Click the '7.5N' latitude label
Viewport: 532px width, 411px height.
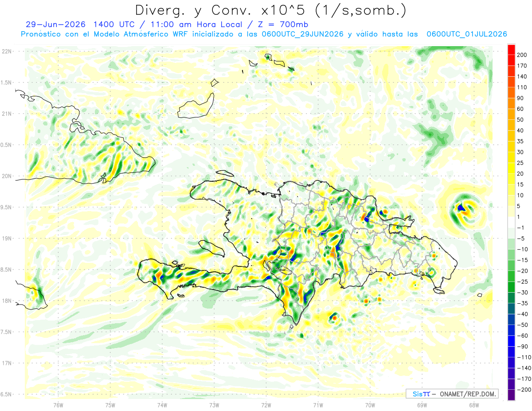tap(7, 332)
